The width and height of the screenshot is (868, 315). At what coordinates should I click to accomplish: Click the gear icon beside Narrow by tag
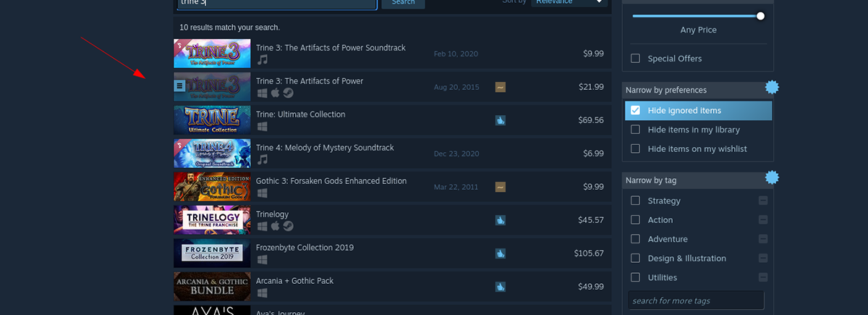click(772, 177)
